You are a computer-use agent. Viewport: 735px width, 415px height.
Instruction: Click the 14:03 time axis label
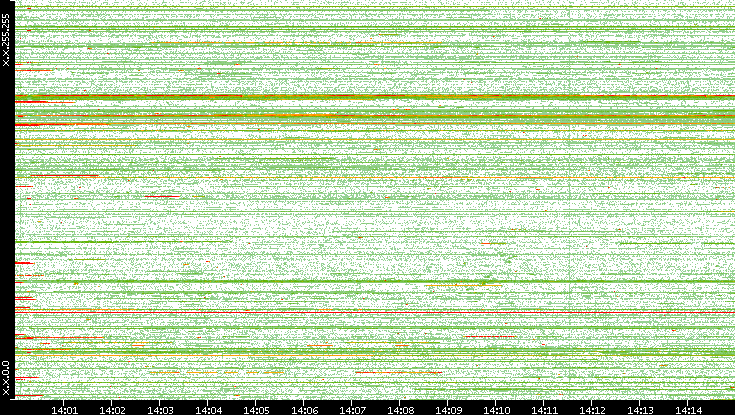click(160, 410)
